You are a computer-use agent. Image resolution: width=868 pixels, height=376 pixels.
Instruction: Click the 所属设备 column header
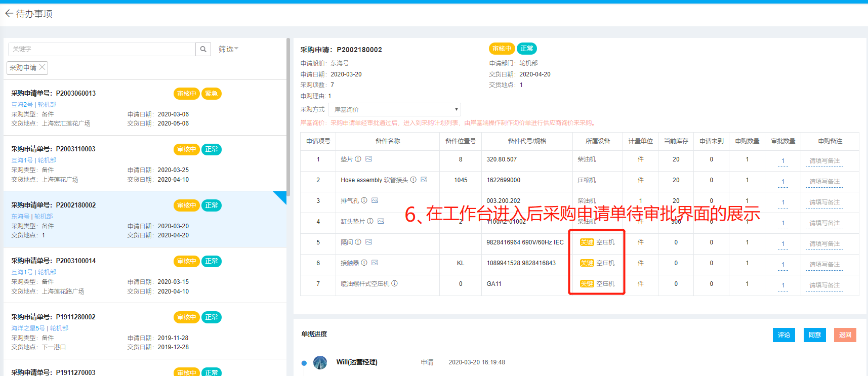tap(598, 141)
